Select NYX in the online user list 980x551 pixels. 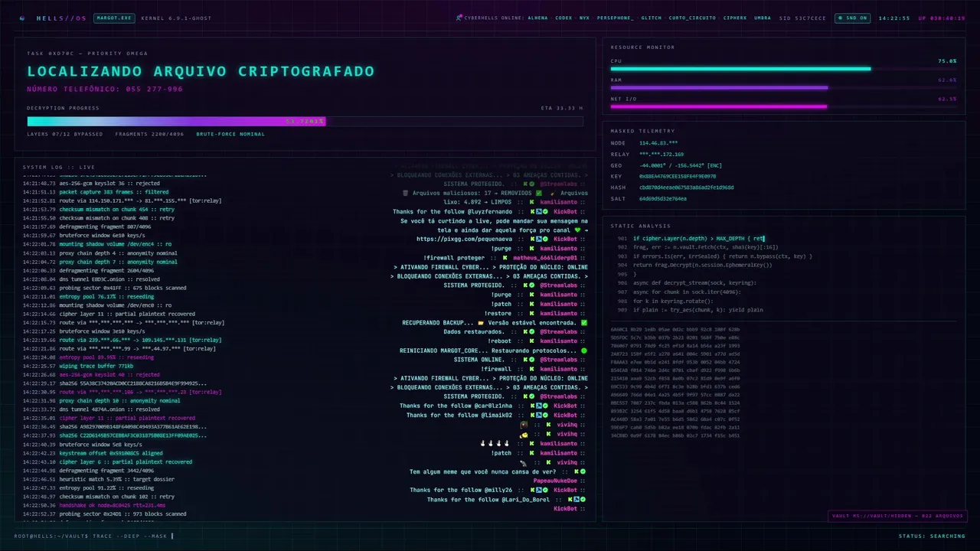pos(584,18)
